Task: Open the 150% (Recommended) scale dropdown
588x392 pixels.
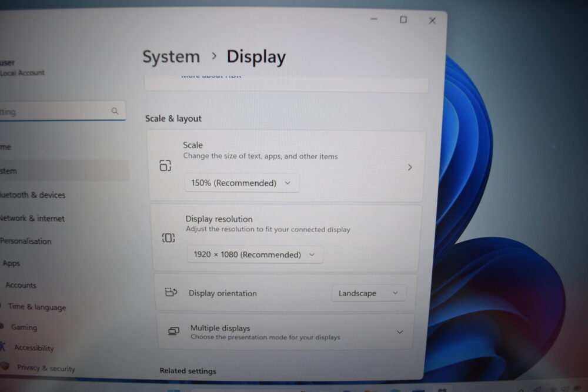Action: coord(242,183)
